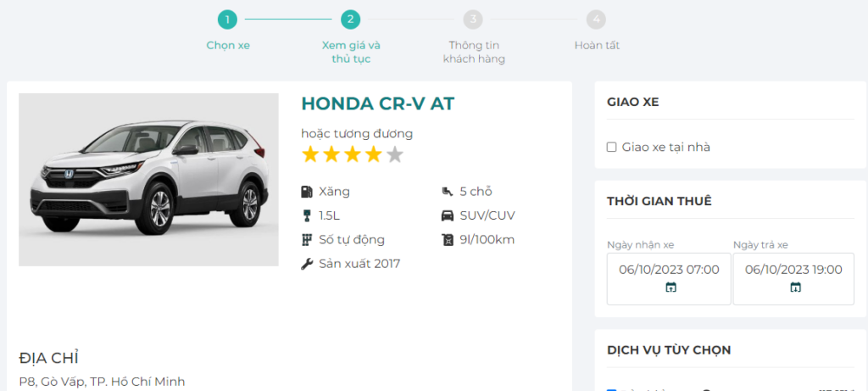The image size is (868, 391).
Task: Click the first yellow rating star
Action: [x=310, y=155]
